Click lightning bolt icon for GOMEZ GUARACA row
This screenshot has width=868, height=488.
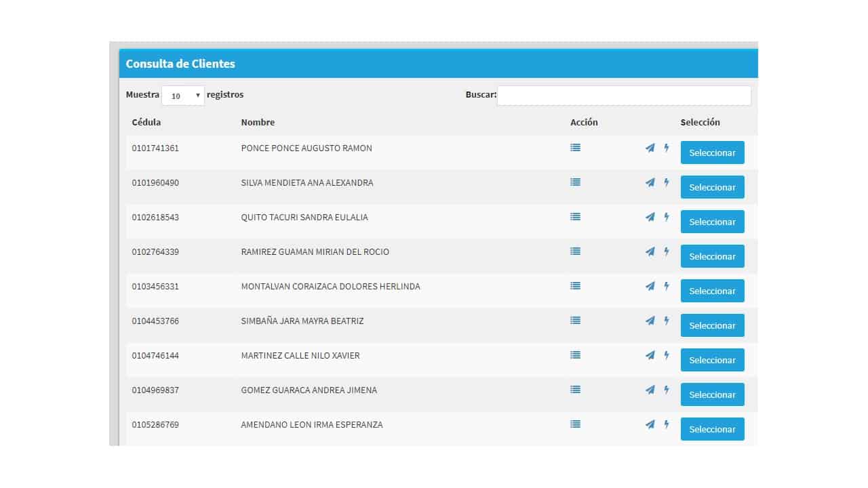(666, 390)
